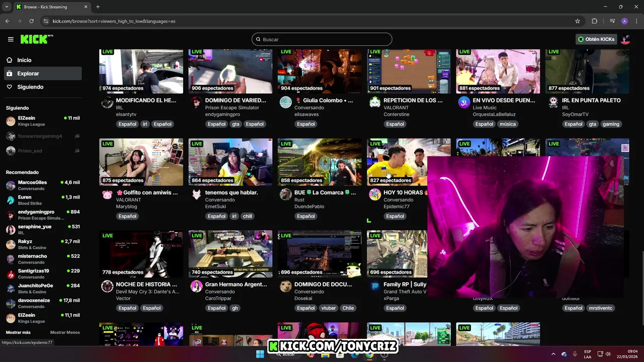Open Primo_exd offline channel
Screen dimensions: 644x362
pyautogui.click(x=43, y=151)
